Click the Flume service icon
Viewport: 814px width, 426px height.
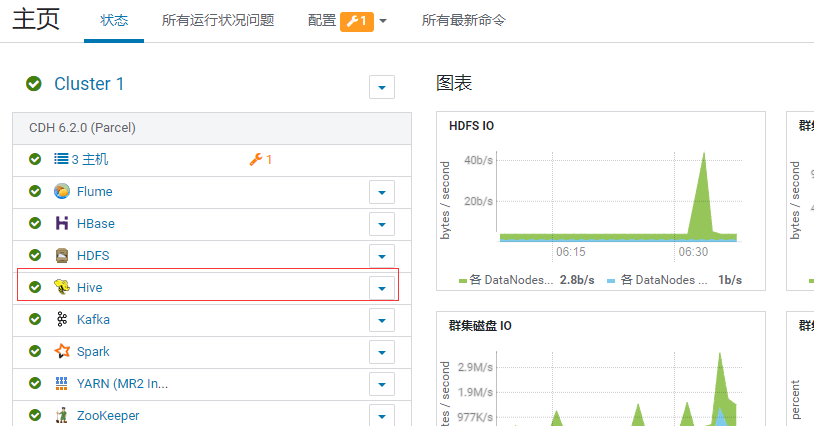62,191
